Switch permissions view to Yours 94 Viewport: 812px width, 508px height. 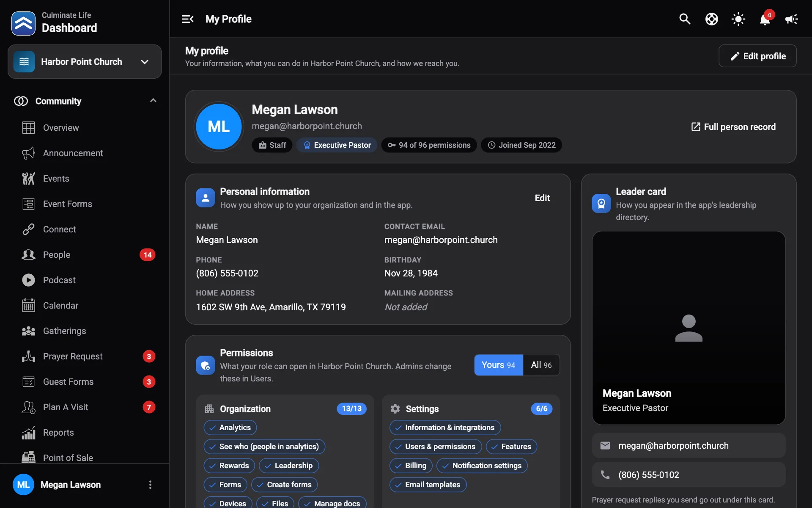tap(498, 365)
